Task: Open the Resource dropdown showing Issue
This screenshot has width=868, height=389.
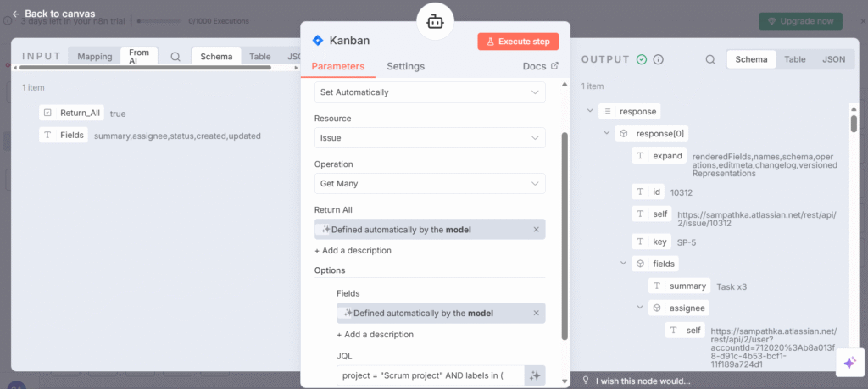Action: (x=430, y=137)
